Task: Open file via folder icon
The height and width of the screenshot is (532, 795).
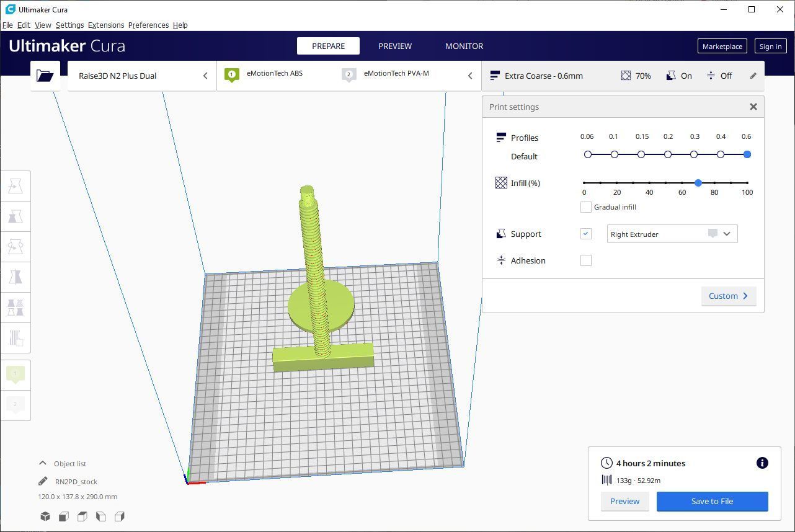Action: click(45, 76)
